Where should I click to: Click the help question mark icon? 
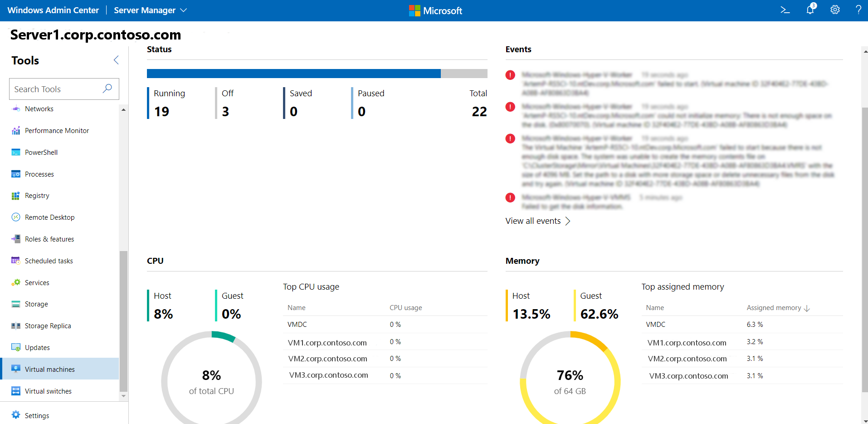(858, 10)
